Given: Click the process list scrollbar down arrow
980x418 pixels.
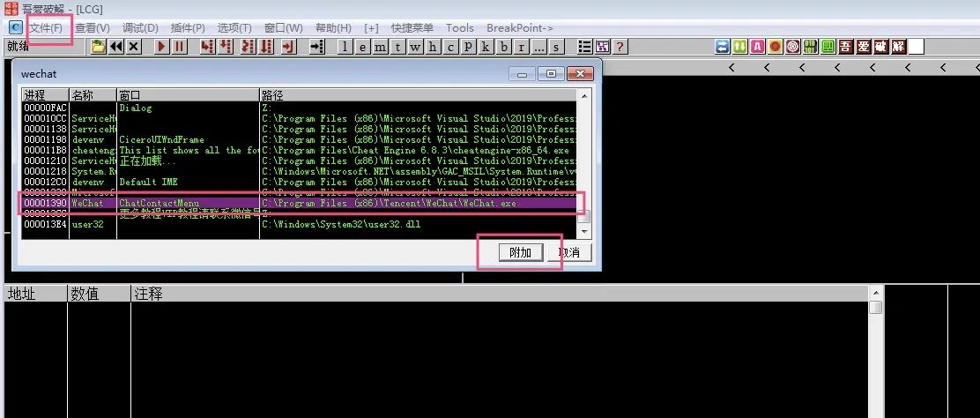Looking at the screenshot, I should click(x=584, y=232).
